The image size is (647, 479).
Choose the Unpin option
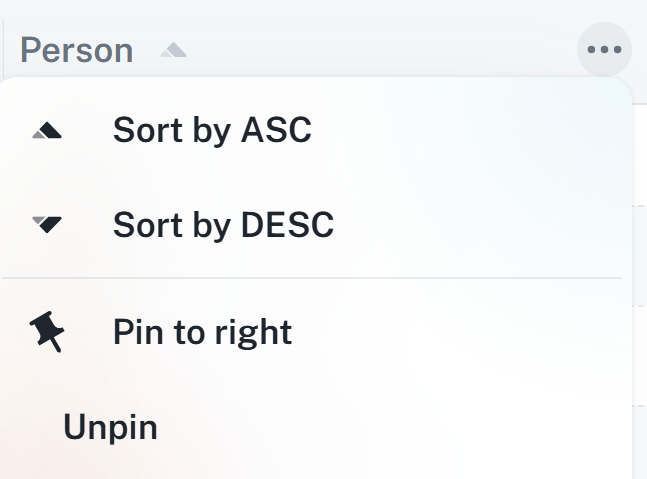click(110, 427)
